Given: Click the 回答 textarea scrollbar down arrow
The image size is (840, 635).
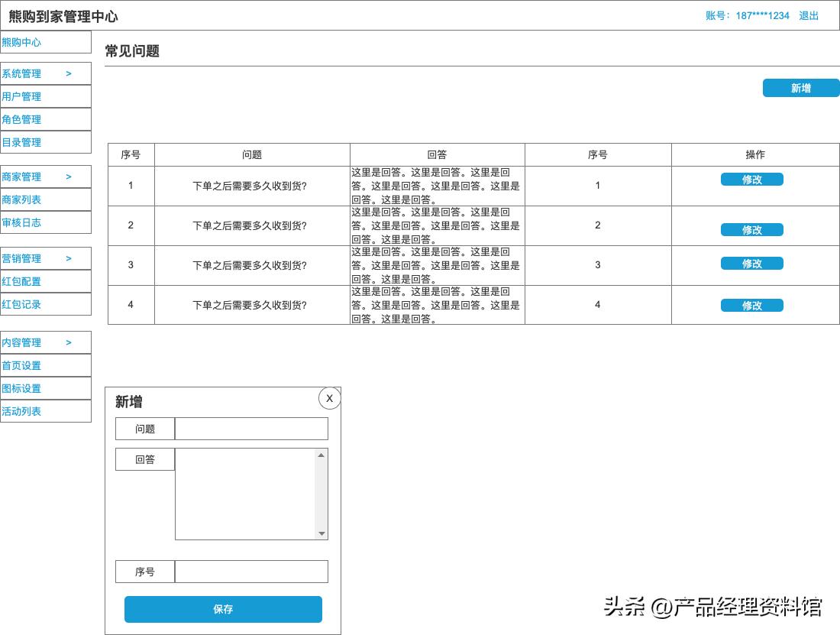Looking at the screenshot, I should coord(321,535).
